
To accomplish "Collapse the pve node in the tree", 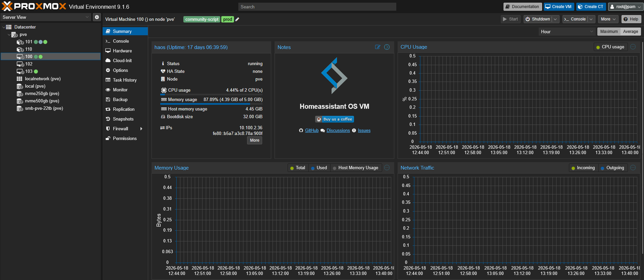I will click(9, 35).
